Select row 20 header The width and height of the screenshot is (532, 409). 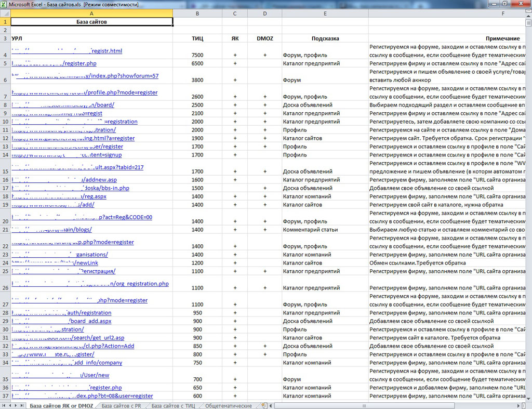pos(5,217)
